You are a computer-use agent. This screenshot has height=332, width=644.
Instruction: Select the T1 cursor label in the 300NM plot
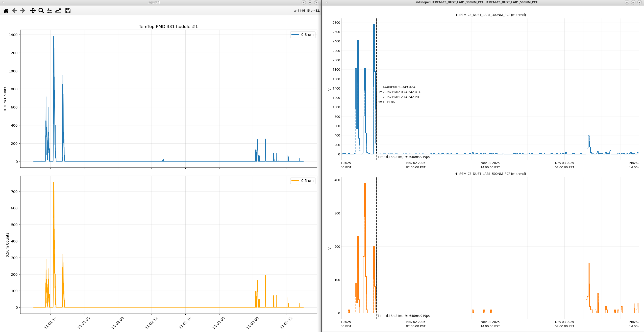click(x=403, y=157)
